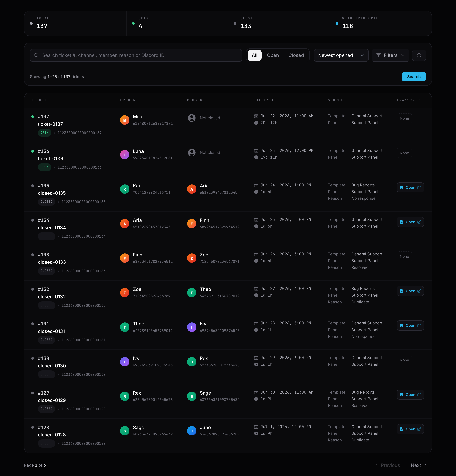This screenshot has width=456, height=476.
Task: Click the calendar icon in ticket #137
Action: 256,116
